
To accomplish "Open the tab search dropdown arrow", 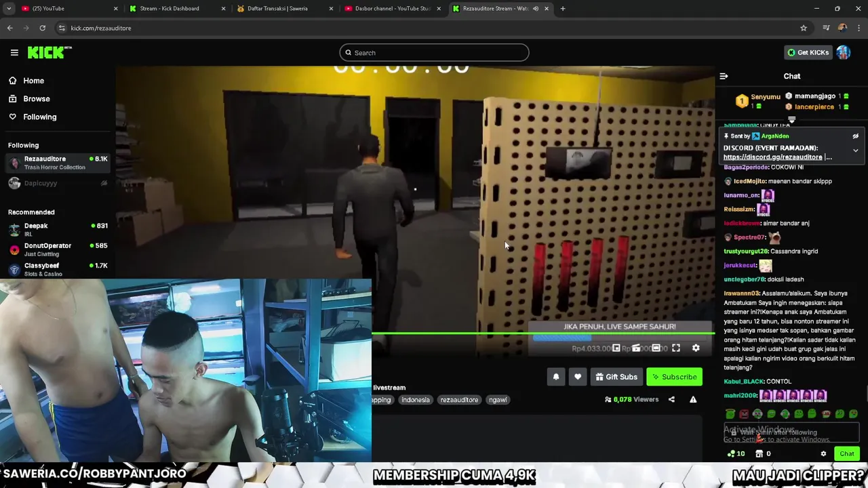I will point(9,9).
